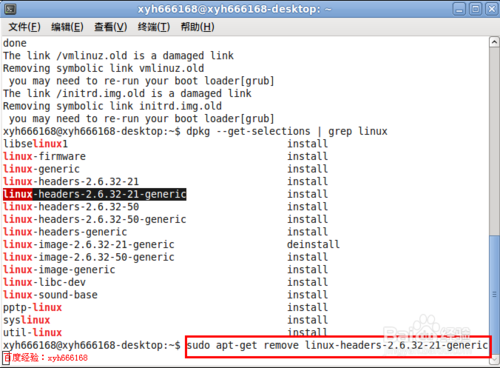Image resolution: width=500 pixels, height=368 pixels.
Task: Click the 'dpkg --get-selections | grep linux' command
Action: tap(287, 131)
